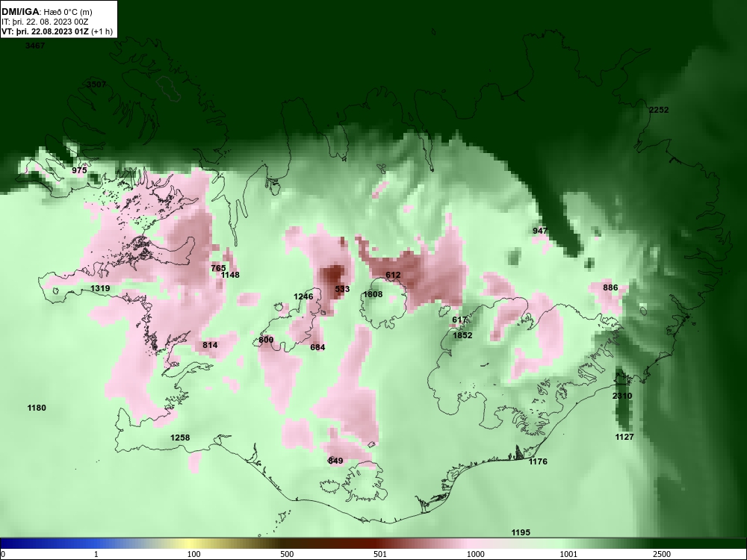Image resolution: width=747 pixels, height=560 pixels.
Task: Click the pink section of color scale
Action: click(x=469, y=544)
